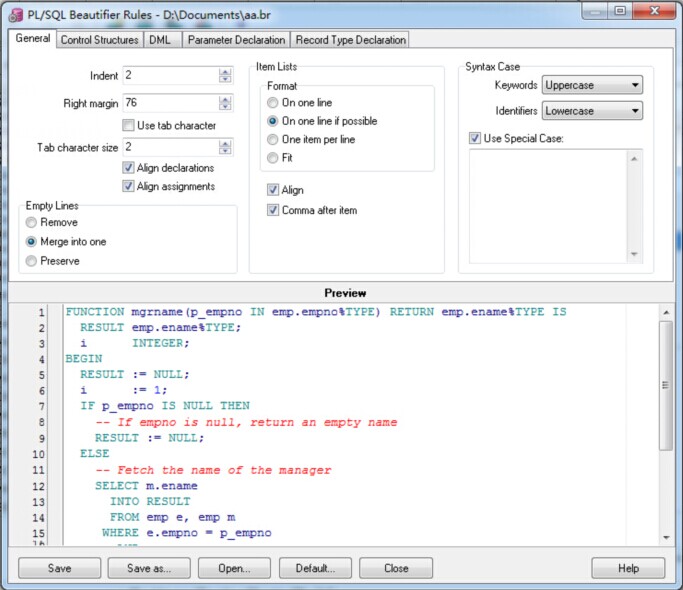683x590 pixels.
Task: Click the Special Case list scroll down arrow
Action: click(x=634, y=254)
